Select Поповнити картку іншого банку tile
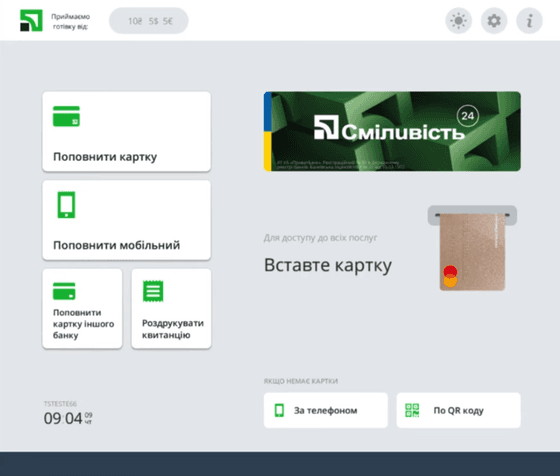The image size is (560, 476). click(x=82, y=309)
